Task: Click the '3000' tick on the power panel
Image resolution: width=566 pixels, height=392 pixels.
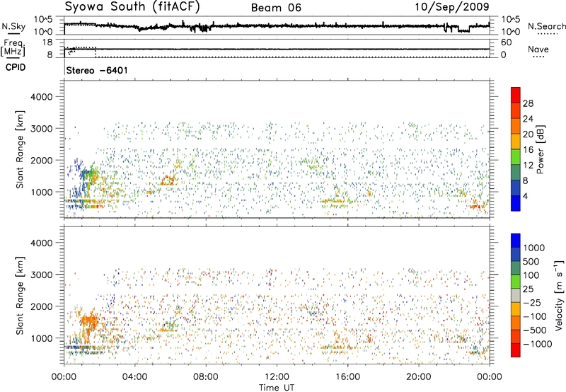Action: 41,129
